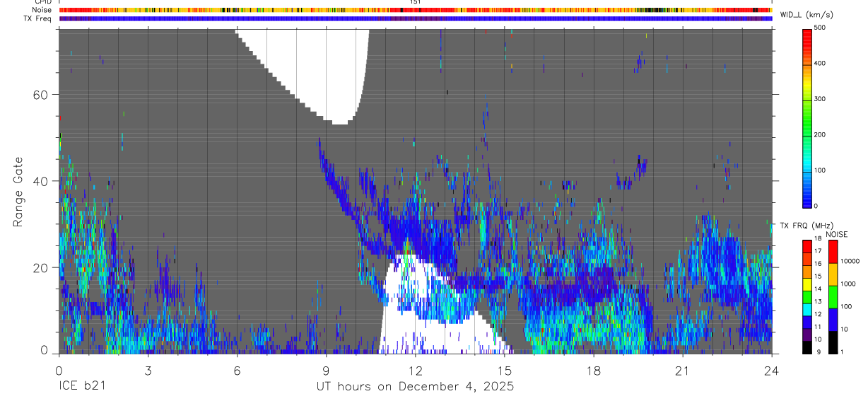
Task: Click the '6' hour label on time axis
Action: pyautogui.click(x=237, y=370)
